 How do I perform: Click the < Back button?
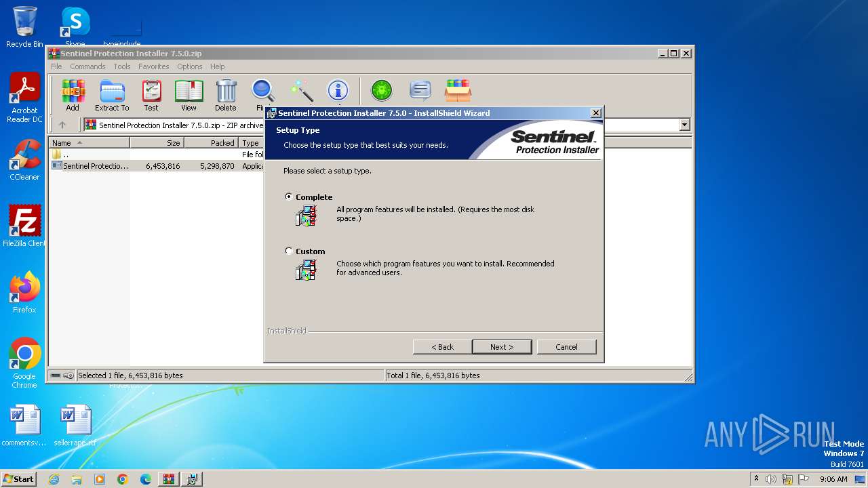pyautogui.click(x=443, y=346)
